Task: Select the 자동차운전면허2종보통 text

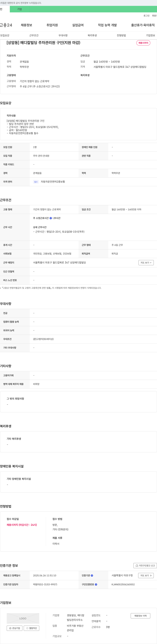Action: click(53, 181)
